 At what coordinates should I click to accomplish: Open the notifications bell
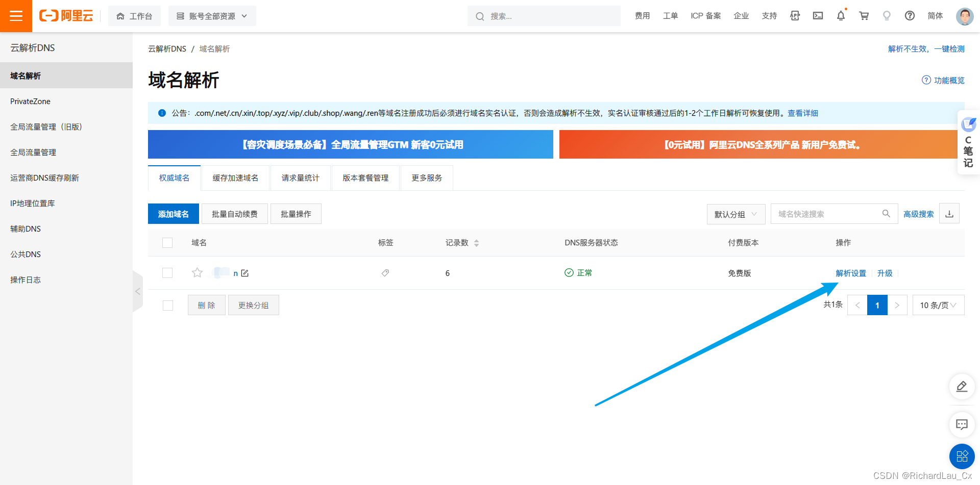coord(841,16)
